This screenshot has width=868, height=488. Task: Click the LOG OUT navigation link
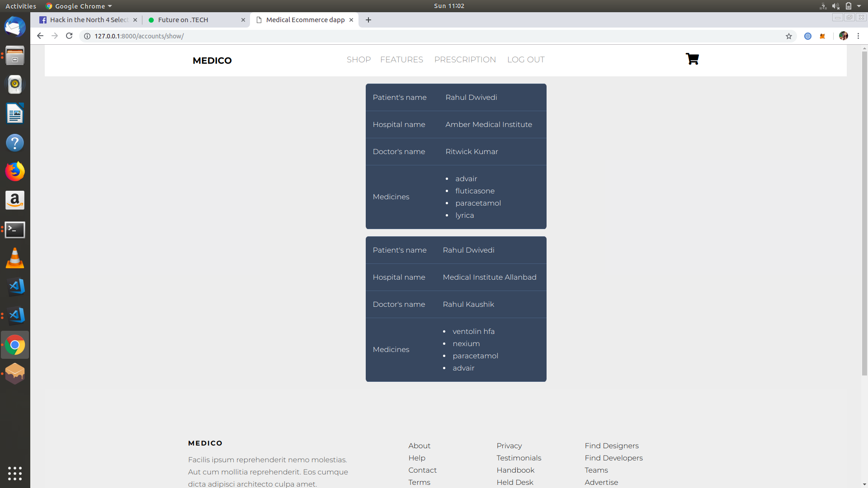[x=525, y=60]
